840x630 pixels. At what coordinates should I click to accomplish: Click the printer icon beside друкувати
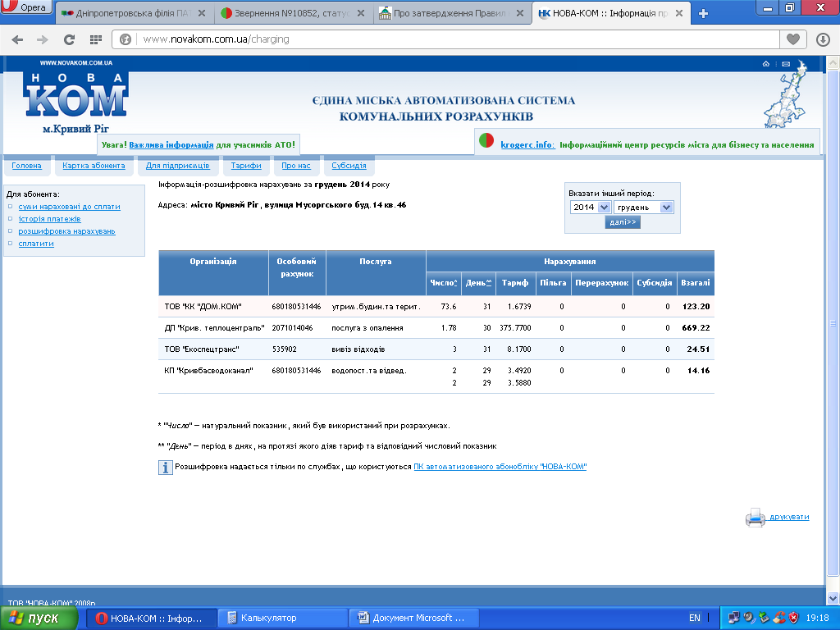[756, 517]
